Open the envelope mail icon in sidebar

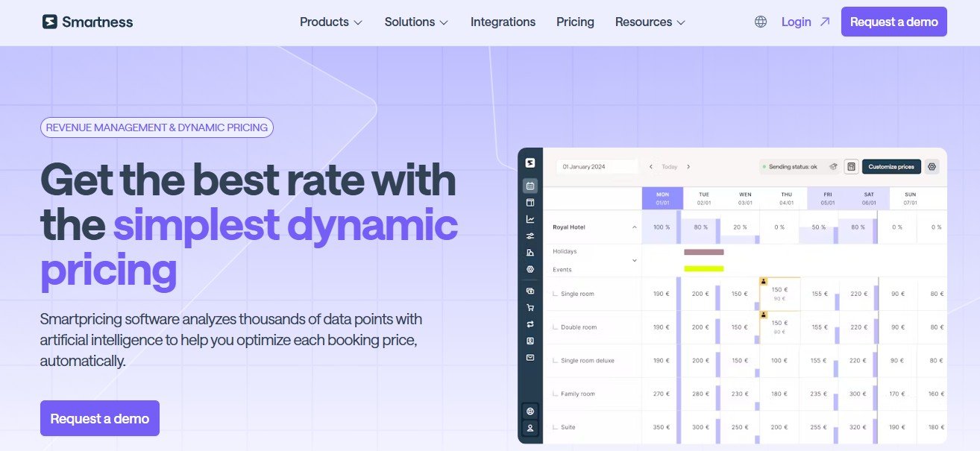530,358
